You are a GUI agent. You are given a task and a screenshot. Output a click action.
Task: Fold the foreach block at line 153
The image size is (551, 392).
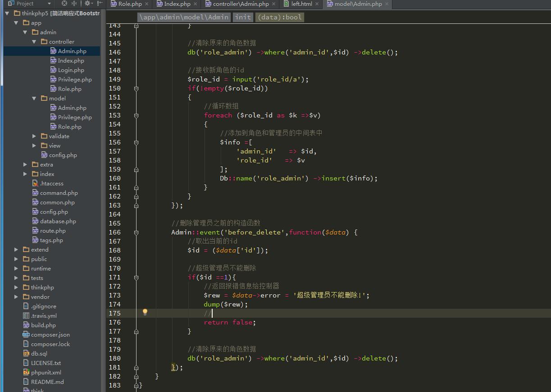[x=136, y=115]
